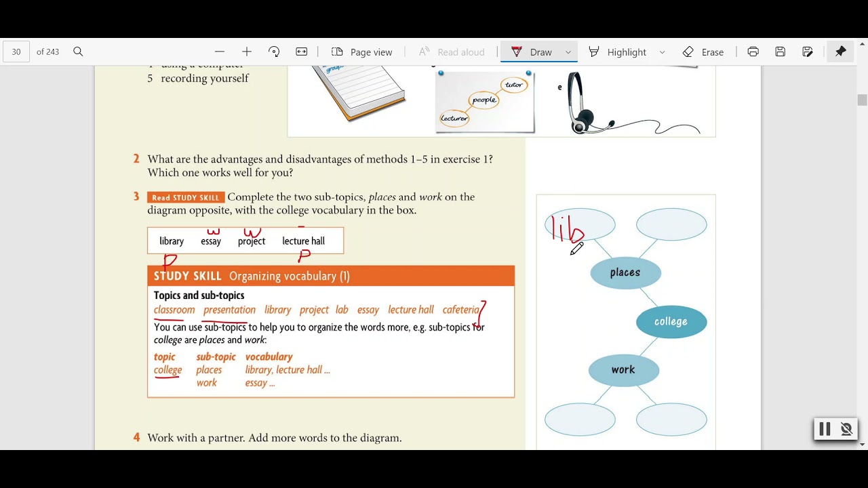Click the word 'cafeteria' in vocabulary list

pyautogui.click(x=461, y=310)
